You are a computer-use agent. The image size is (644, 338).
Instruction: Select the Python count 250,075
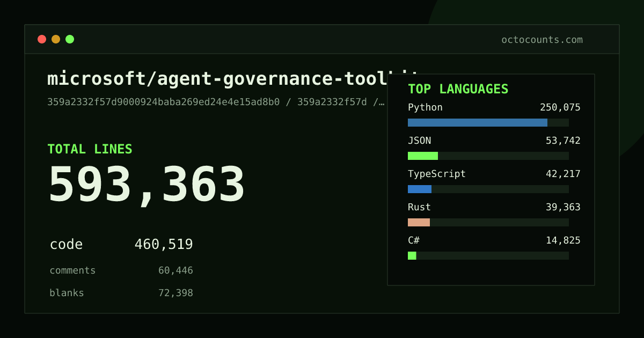[x=560, y=107]
